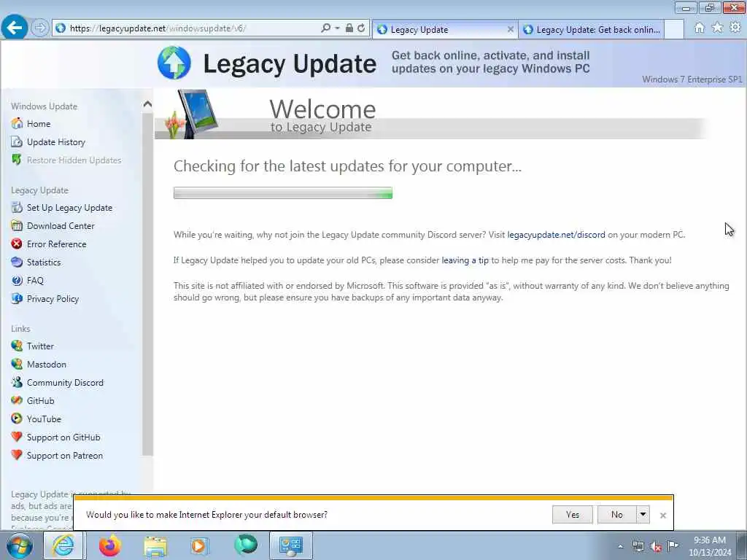
Task: Click the GitHub sidebar icon
Action: click(x=17, y=401)
